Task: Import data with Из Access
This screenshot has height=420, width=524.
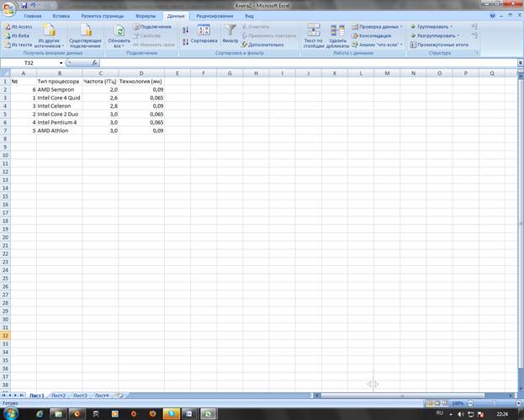Action: coord(19,27)
